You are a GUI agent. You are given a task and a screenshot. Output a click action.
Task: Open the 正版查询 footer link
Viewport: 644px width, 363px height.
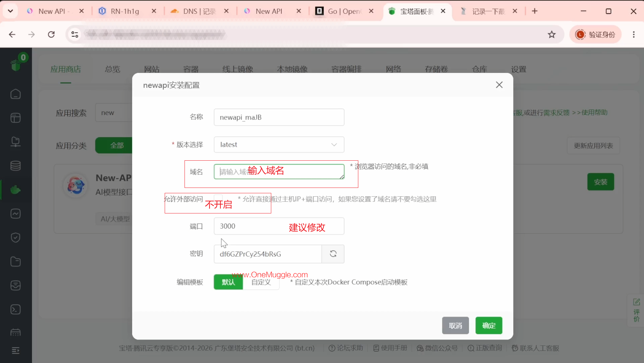click(x=485, y=348)
